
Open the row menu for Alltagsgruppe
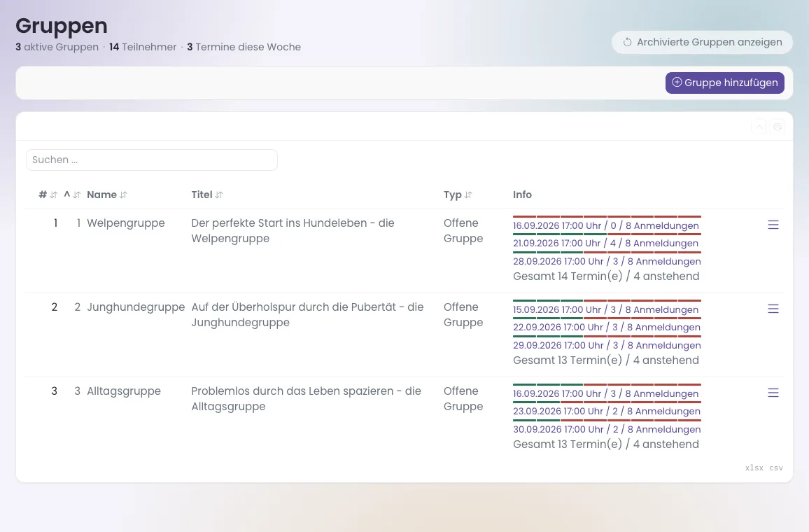(773, 393)
